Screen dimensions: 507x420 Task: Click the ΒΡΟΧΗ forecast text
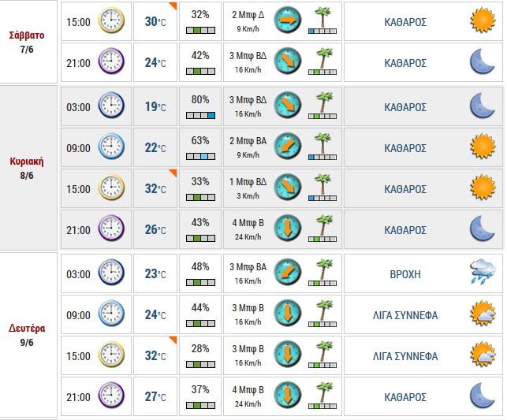405,274
